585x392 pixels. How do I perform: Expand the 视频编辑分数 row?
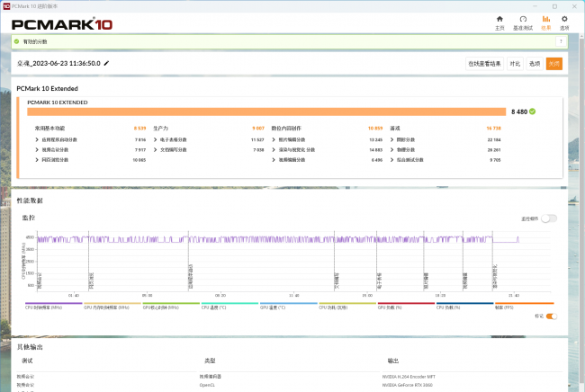coord(274,160)
